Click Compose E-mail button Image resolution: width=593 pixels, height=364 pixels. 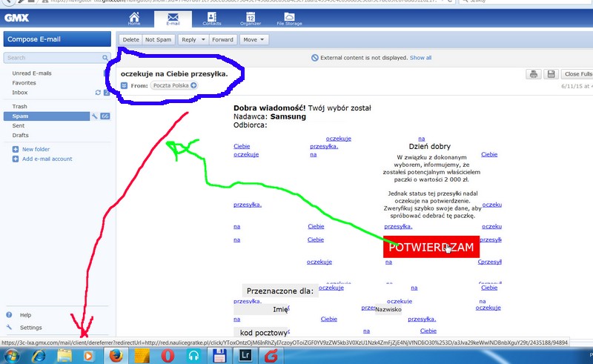pyautogui.click(x=57, y=39)
